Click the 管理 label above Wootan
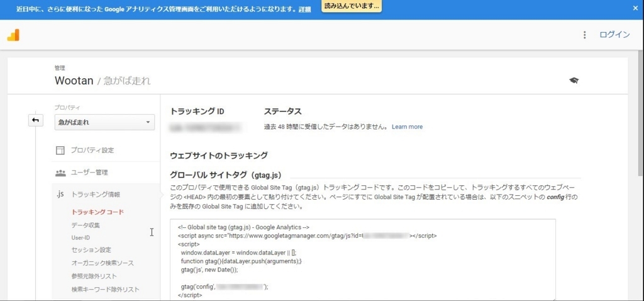The image size is (644, 301). tap(60, 68)
